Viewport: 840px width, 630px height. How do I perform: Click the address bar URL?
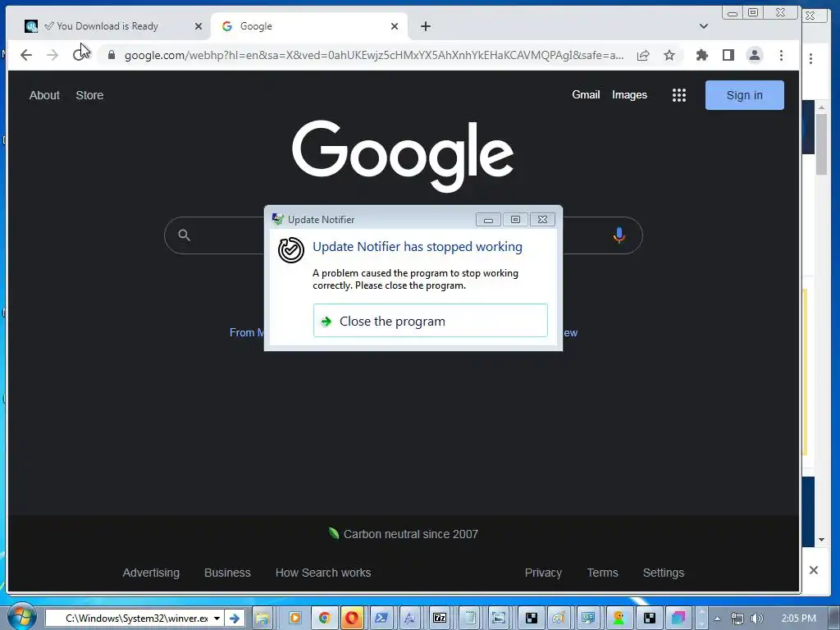[373, 55]
